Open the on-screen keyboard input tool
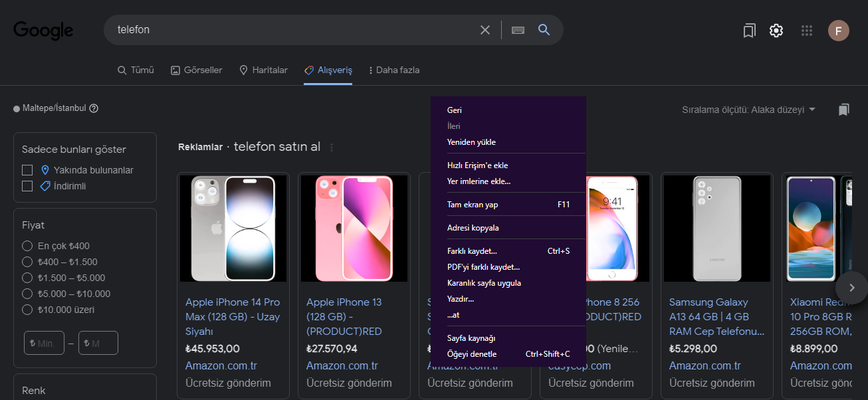Screen dimensions: 868x400 pyautogui.click(x=518, y=30)
